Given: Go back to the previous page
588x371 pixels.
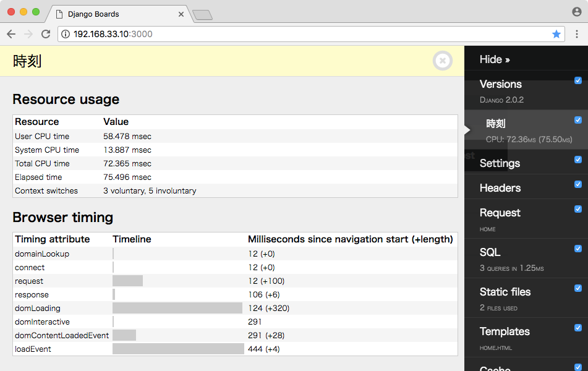Looking at the screenshot, I should coord(11,34).
